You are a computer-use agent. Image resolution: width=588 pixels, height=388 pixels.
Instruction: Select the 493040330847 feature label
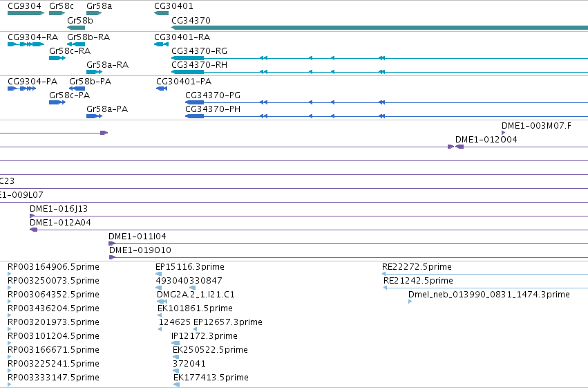tap(189, 281)
